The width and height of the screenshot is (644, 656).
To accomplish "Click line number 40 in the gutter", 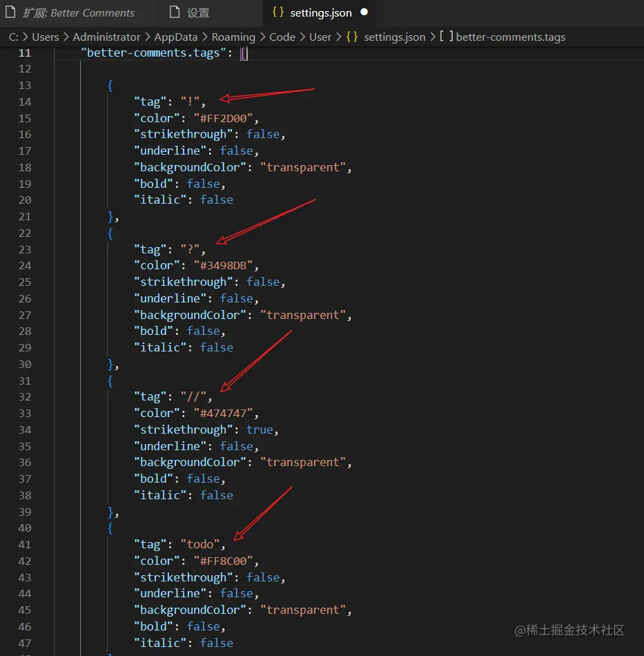I will tap(25, 528).
